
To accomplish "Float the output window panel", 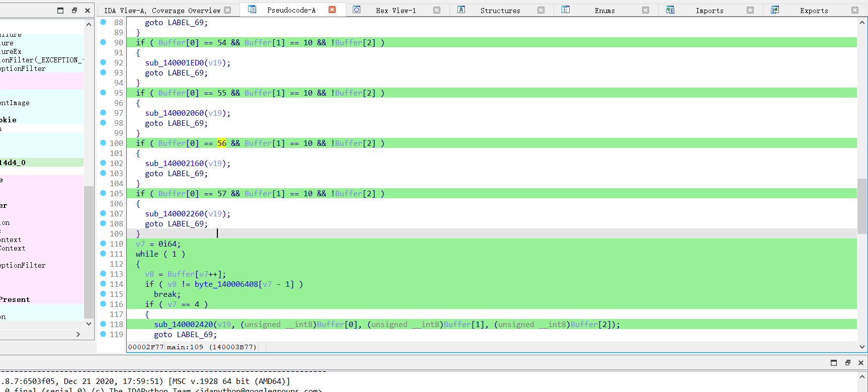I will tap(848, 363).
